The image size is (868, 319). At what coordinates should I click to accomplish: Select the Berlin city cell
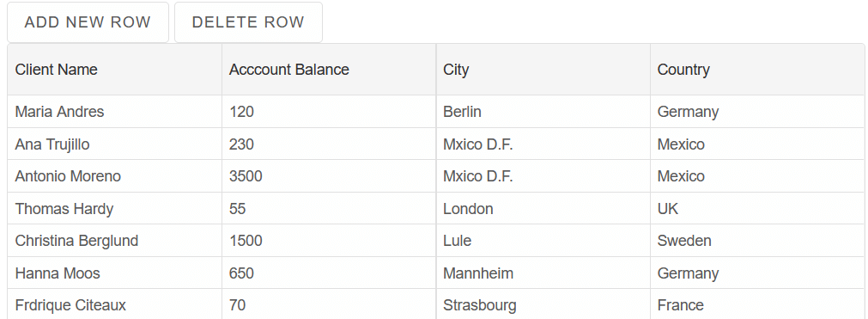click(543, 112)
